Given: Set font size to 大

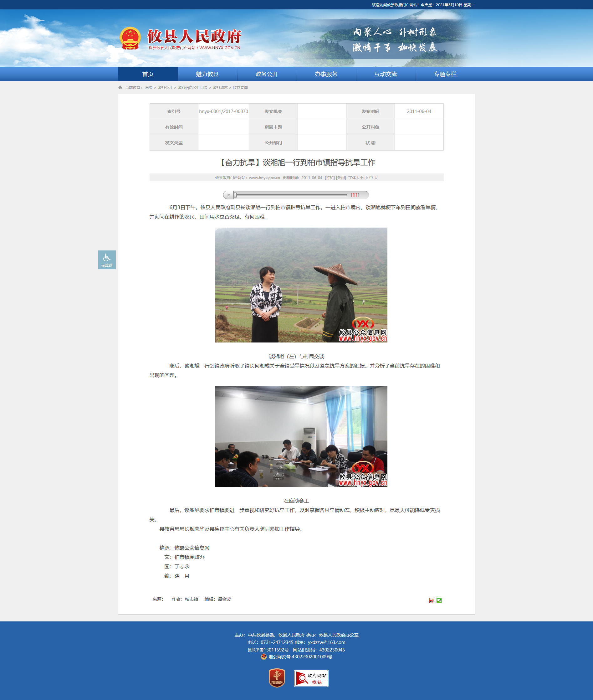Looking at the screenshot, I should 376,178.
